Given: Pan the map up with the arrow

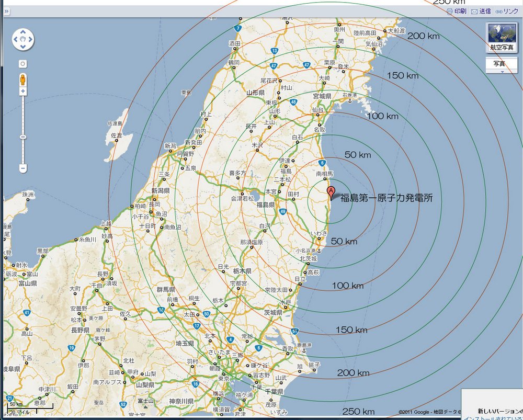Looking at the screenshot, I should click(x=22, y=32).
